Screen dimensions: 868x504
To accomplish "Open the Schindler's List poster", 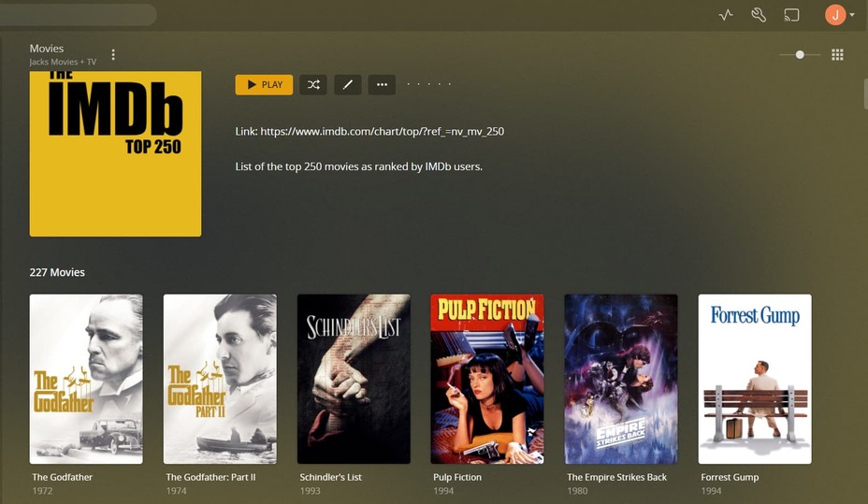I will click(354, 379).
